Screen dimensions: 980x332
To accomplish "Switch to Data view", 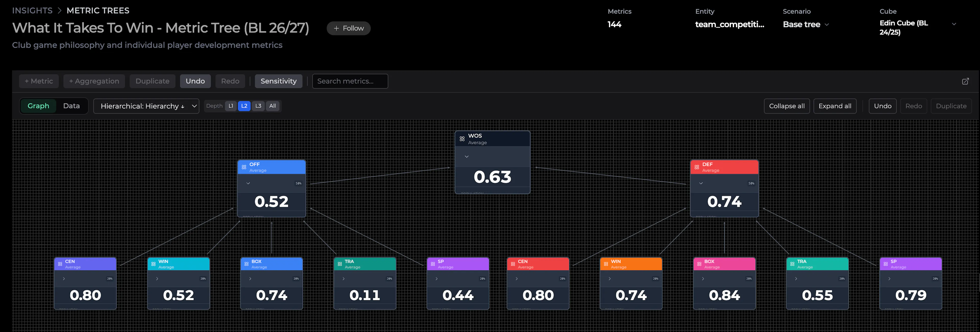I will coord(71,106).
